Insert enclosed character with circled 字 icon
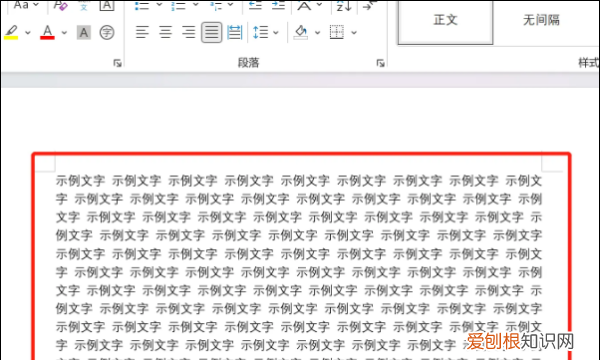Screen dimensions: 600x360 pos(107,33)
